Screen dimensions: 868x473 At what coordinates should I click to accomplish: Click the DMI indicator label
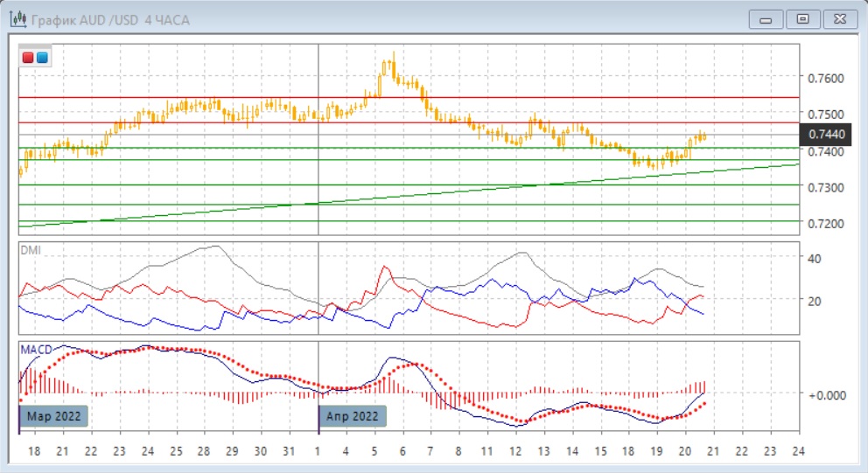[31, 249]
